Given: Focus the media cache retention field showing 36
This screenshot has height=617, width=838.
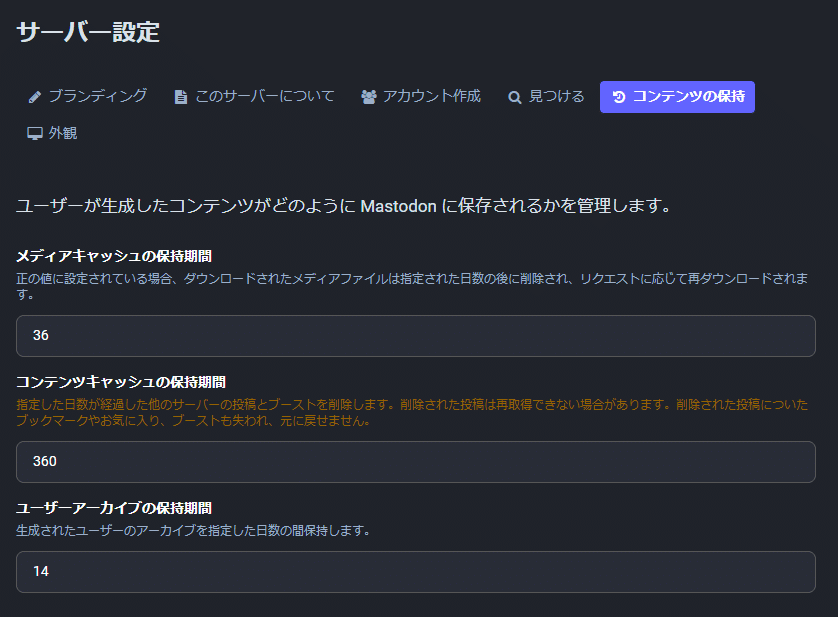Looking at the screenshot, I should click(x=416, y=336).
